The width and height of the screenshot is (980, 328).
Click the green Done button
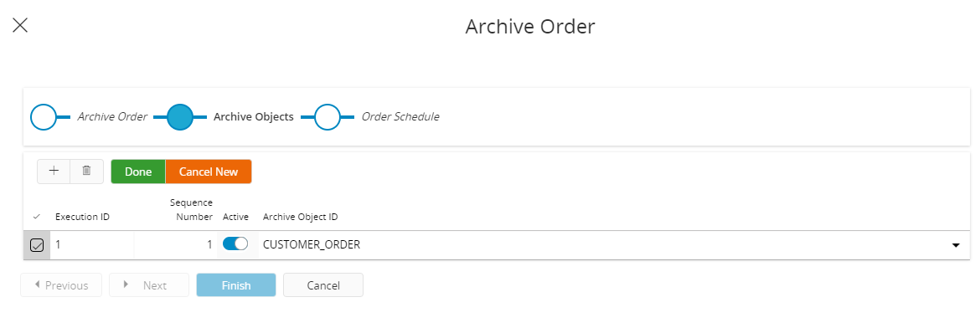[x=138, y=172]
